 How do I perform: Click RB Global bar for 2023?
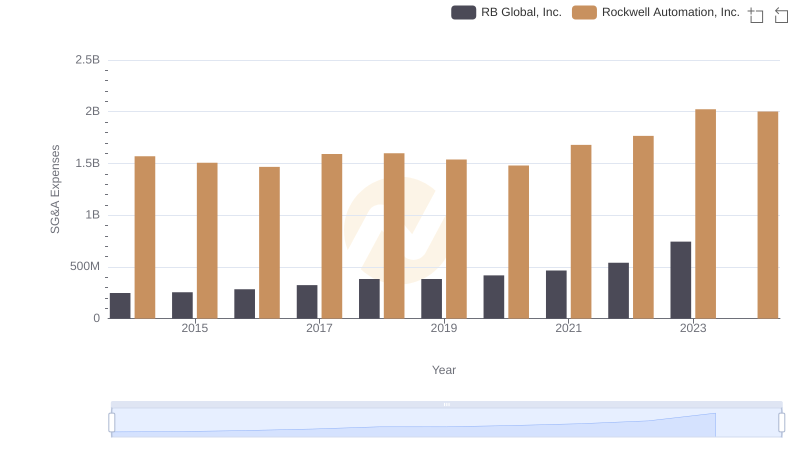(680, 280)
